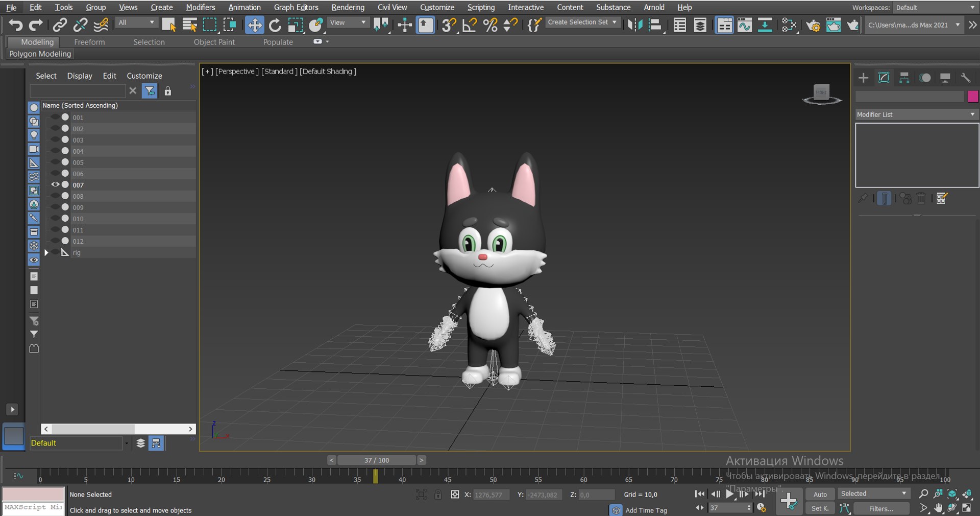Open Render Setup teapot icon
This screenshot has width=980, height=516.
pos(813,25)
